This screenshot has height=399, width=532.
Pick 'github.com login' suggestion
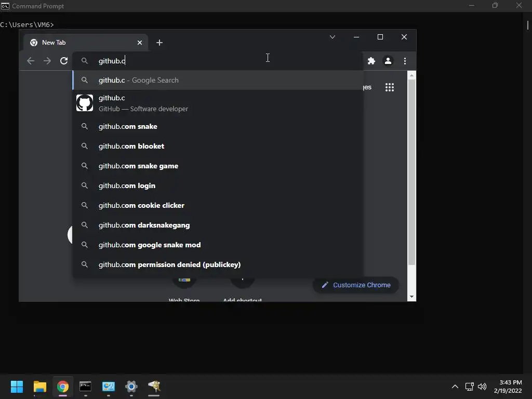coord(218,185)
